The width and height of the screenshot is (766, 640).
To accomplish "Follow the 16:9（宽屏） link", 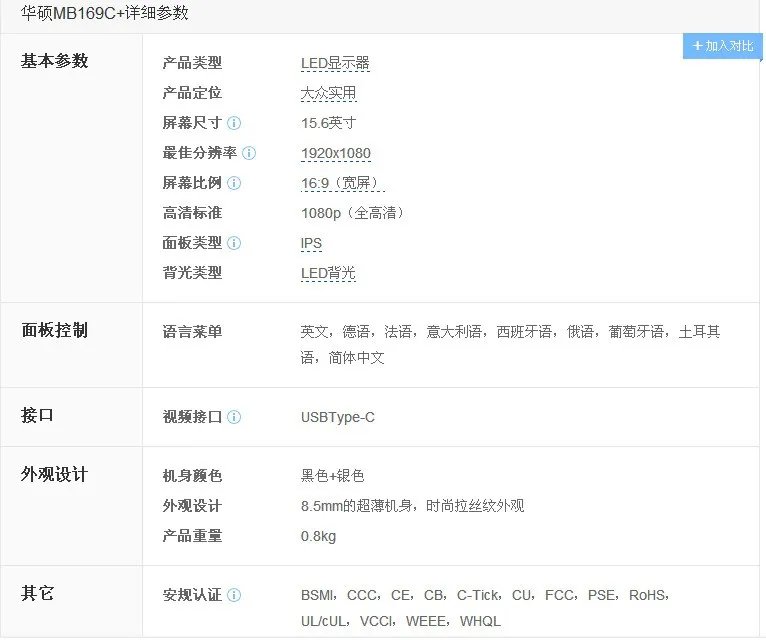I will 342,183.
